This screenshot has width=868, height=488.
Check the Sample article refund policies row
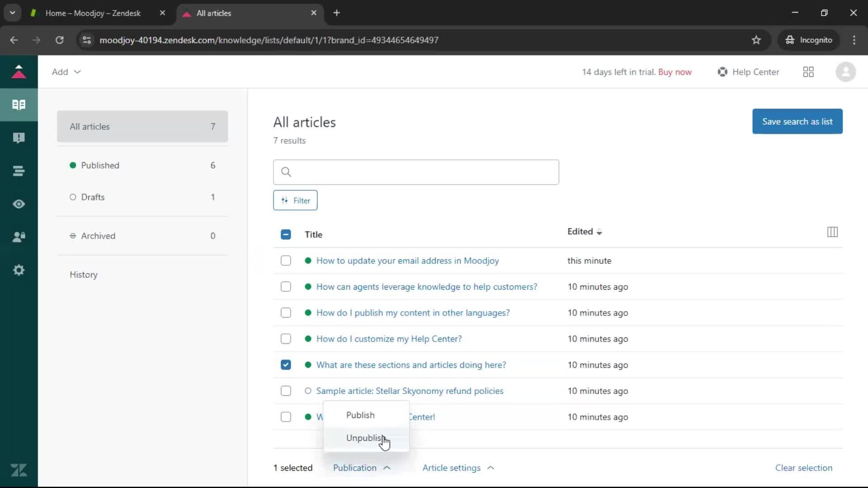tap(286, 391)
